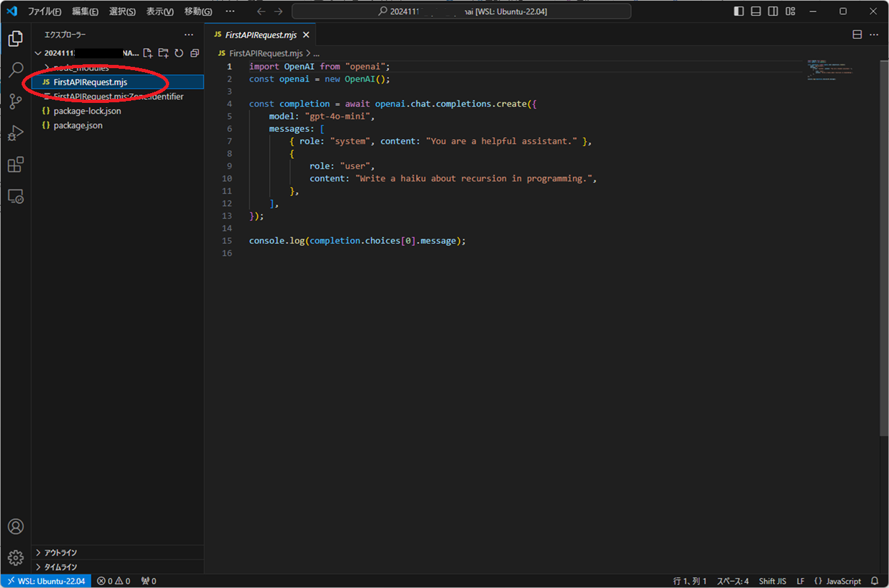Toggle the secondary side bar visibility

coord(773,11)
